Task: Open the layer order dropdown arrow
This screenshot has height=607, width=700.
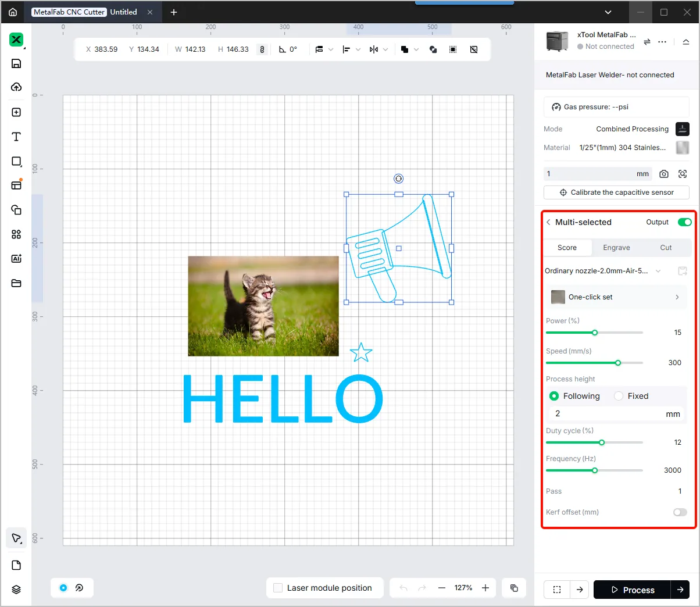Action: [331, 49]
